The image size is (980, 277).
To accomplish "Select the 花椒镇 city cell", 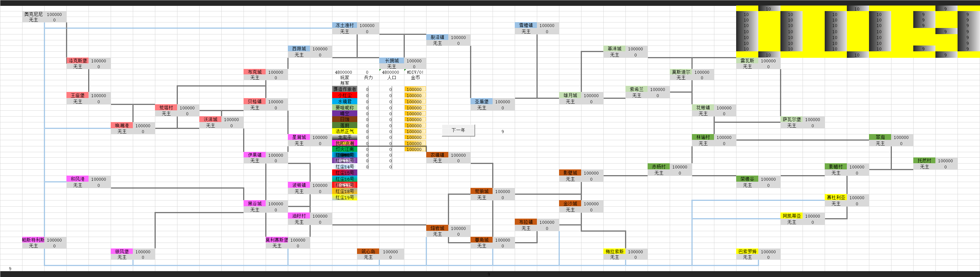I will coord(703,108).
